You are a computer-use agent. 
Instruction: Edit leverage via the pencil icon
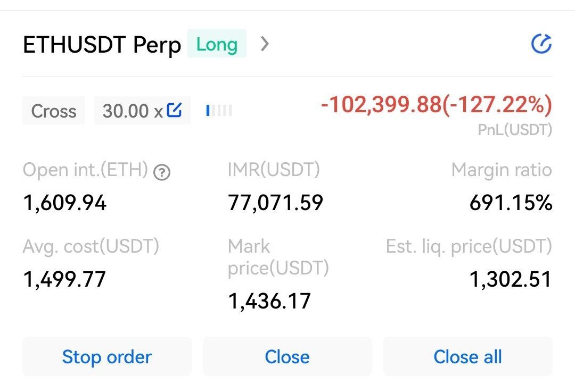pyautogui.click(x=174, y=110)
